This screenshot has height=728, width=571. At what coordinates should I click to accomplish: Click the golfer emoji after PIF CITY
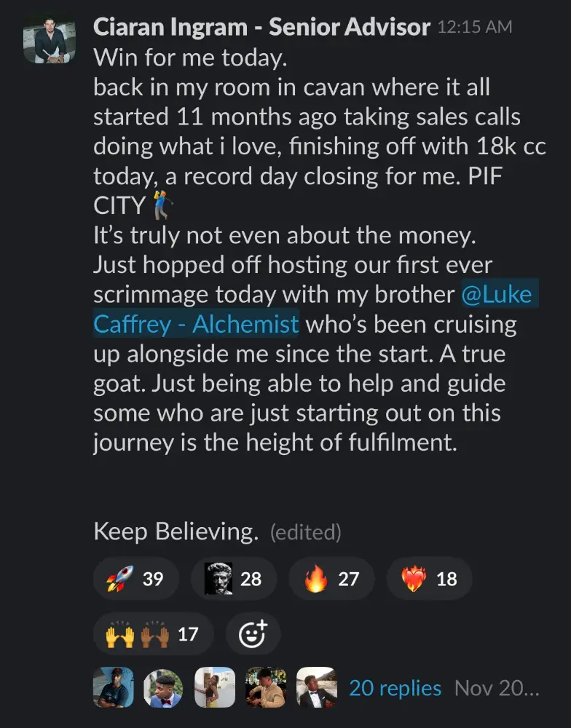click(x=162, y=206)
